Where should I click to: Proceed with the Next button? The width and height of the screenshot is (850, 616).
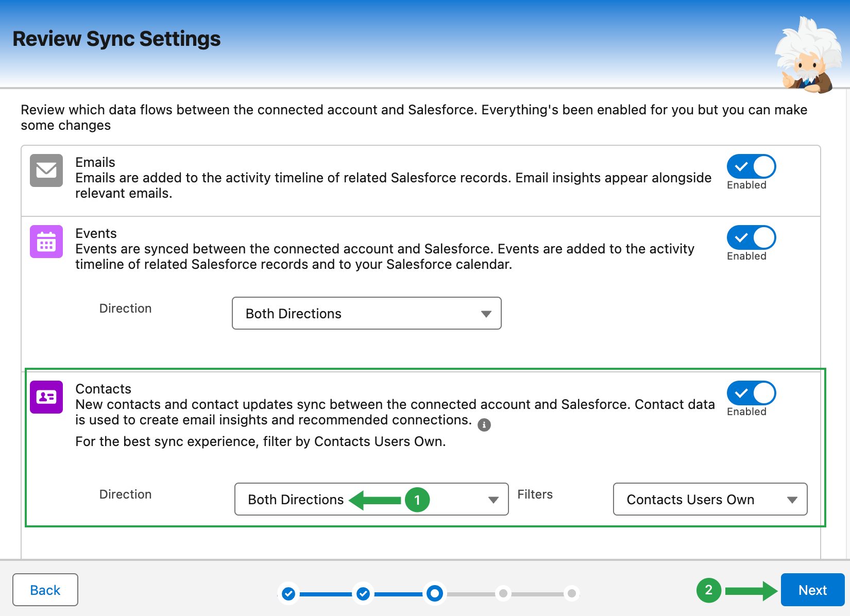tap(812, 590)
